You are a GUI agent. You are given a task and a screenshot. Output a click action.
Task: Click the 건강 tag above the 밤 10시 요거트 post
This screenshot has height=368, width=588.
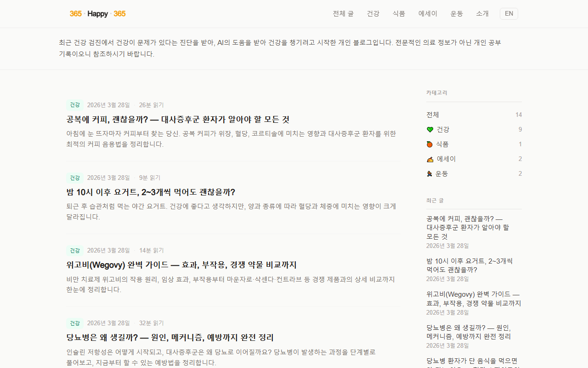(x=74, y=178)
